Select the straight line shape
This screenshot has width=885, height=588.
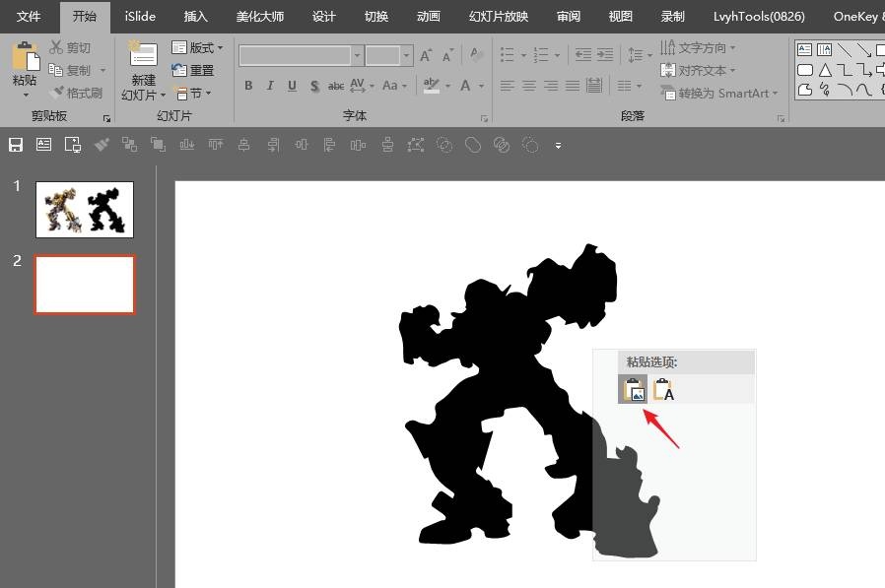(x=844, y=49)
